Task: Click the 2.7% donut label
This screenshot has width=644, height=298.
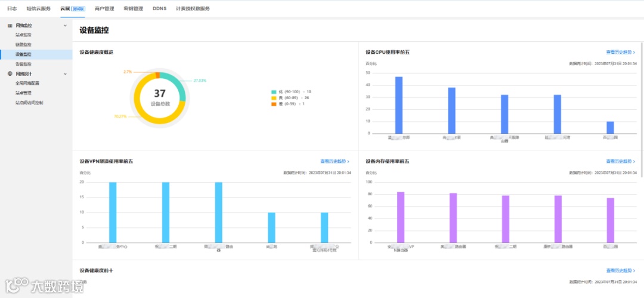Action: click(x=128, y=72)
